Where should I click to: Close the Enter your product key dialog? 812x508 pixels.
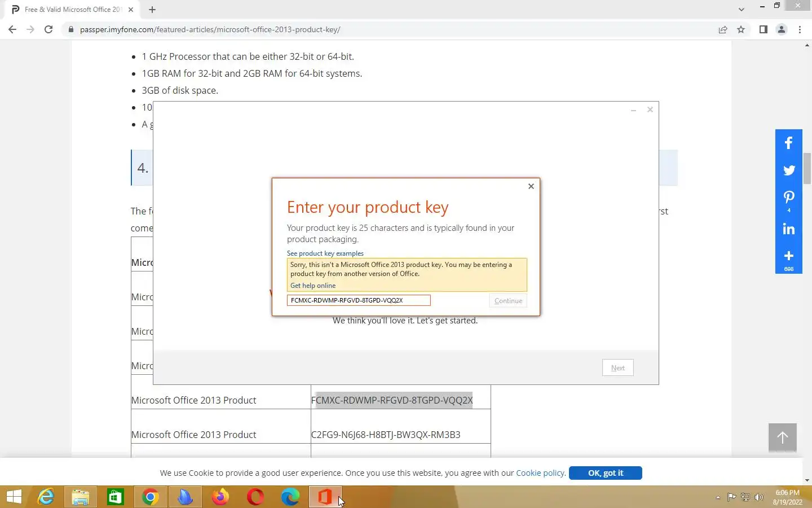tap(531, 186)
